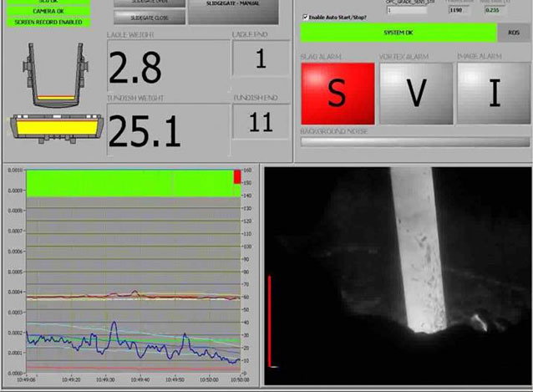This screenshot has height=392, width=533.
Task: Click the SCREEN RECORD ENABLED indicator
Action: coord(48,22)
